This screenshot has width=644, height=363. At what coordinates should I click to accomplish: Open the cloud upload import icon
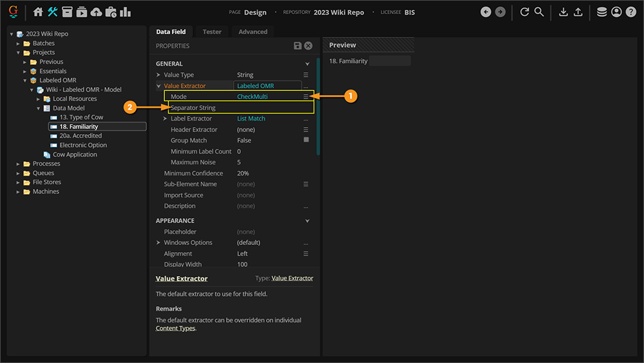point(96,12)
